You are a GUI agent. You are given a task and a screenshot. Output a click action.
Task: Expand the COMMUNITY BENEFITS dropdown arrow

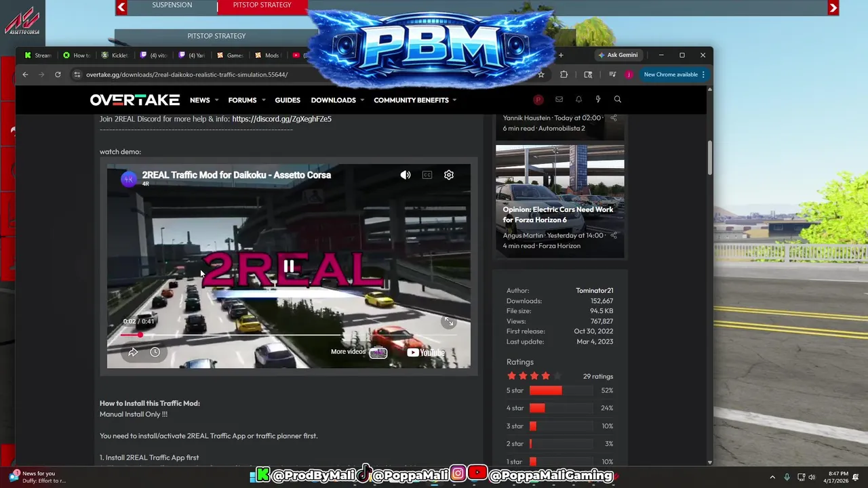coord(454,100)
